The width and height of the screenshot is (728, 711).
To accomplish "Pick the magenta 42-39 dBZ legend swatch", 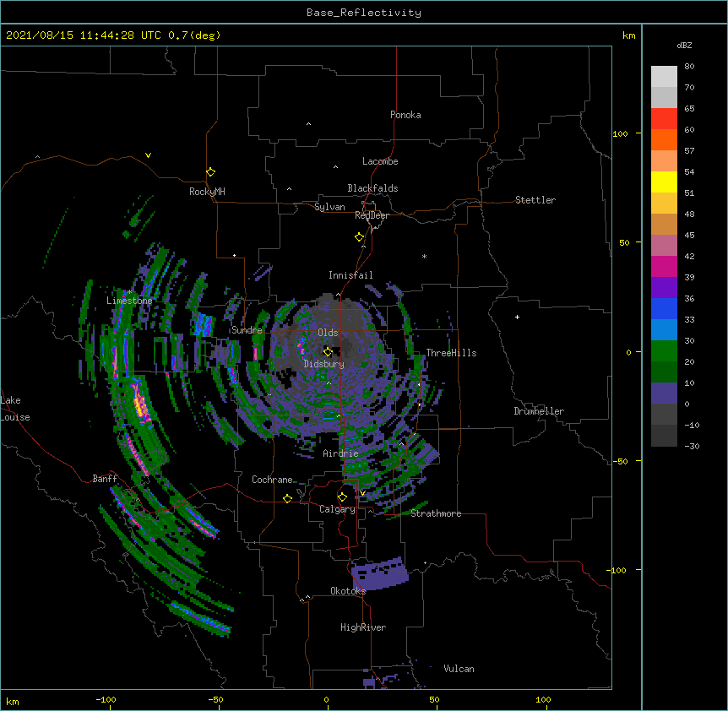I will pos(664,266).
